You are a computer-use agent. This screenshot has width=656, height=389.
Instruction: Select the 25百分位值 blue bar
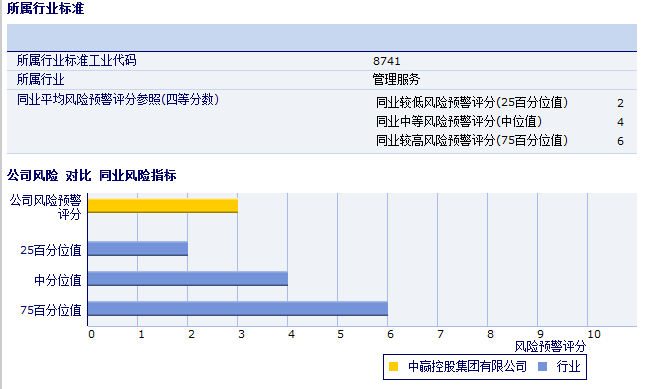point(138,248)
